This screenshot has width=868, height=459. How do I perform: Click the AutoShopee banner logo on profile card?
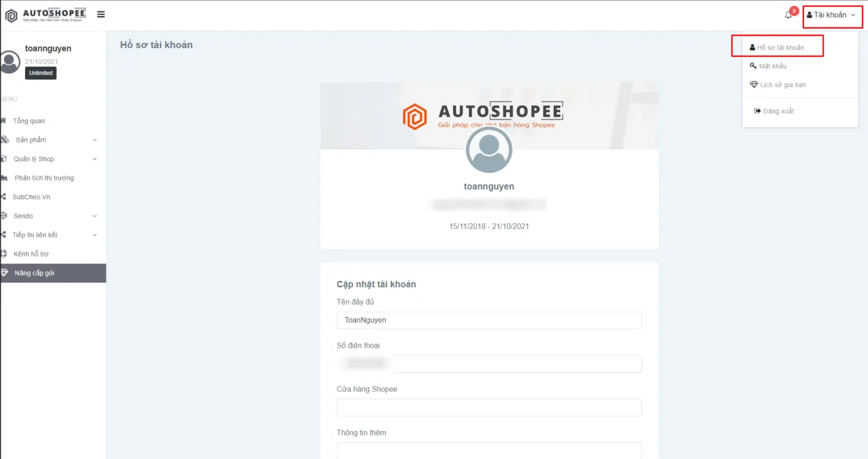483,115
